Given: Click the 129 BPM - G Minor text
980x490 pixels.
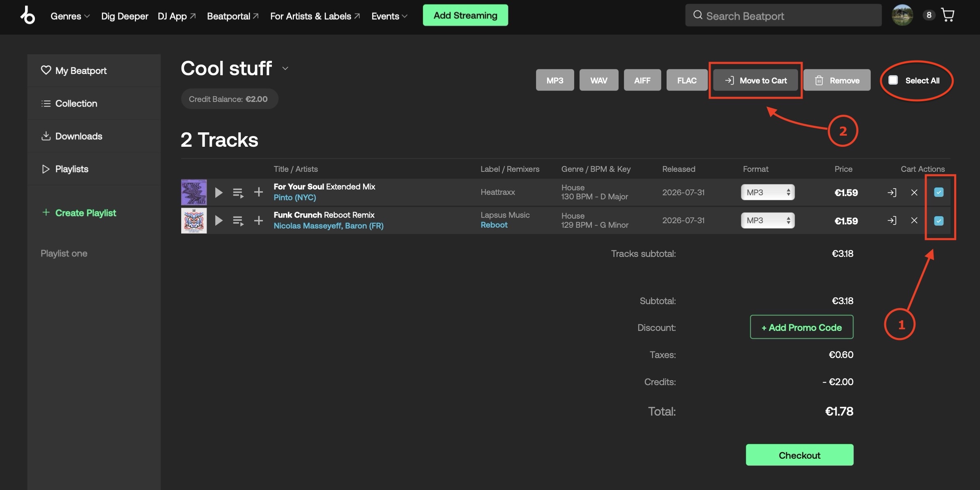Looking at the screenshot, I should [x=595, y=225].
